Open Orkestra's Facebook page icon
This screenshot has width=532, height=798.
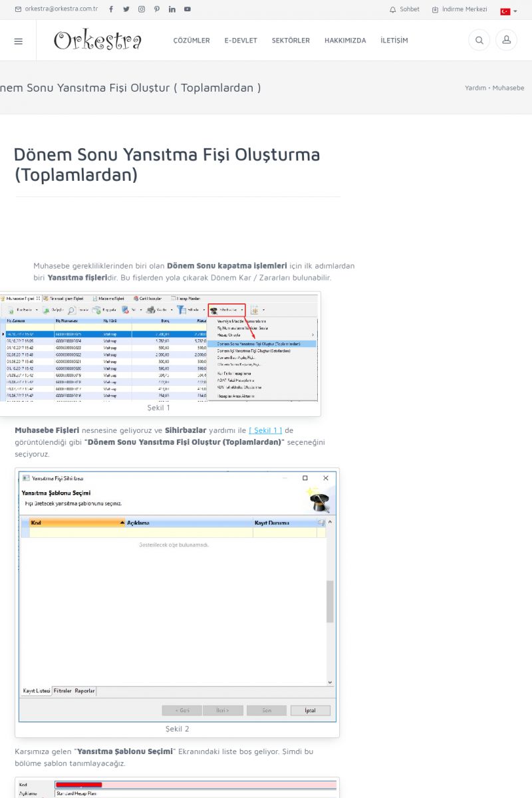point(111,9)
